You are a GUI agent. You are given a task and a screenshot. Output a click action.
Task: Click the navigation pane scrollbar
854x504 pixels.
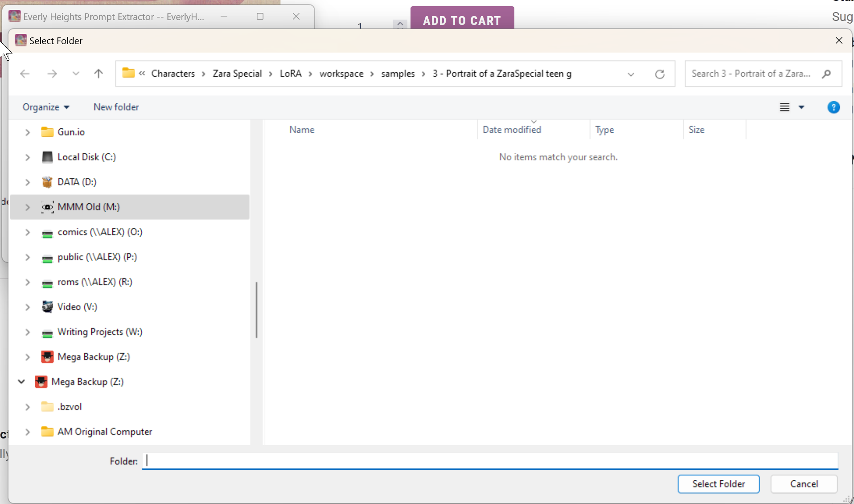point(256,310)
